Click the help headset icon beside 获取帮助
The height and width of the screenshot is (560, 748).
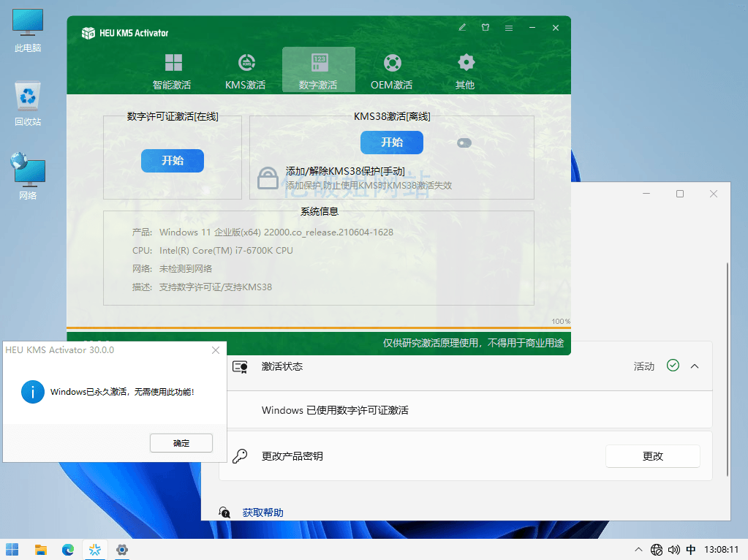224,512
